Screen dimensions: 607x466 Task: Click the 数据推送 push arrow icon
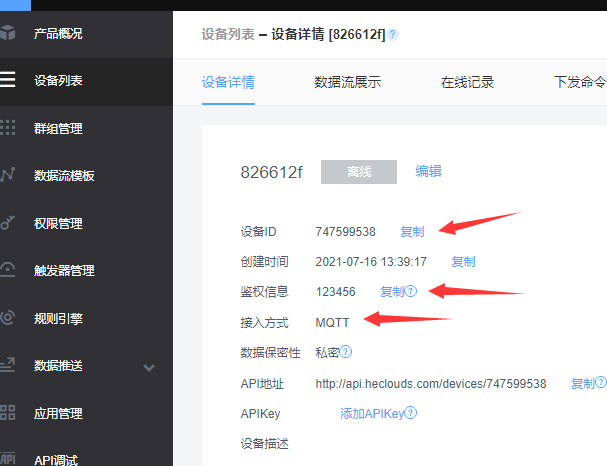7,365
